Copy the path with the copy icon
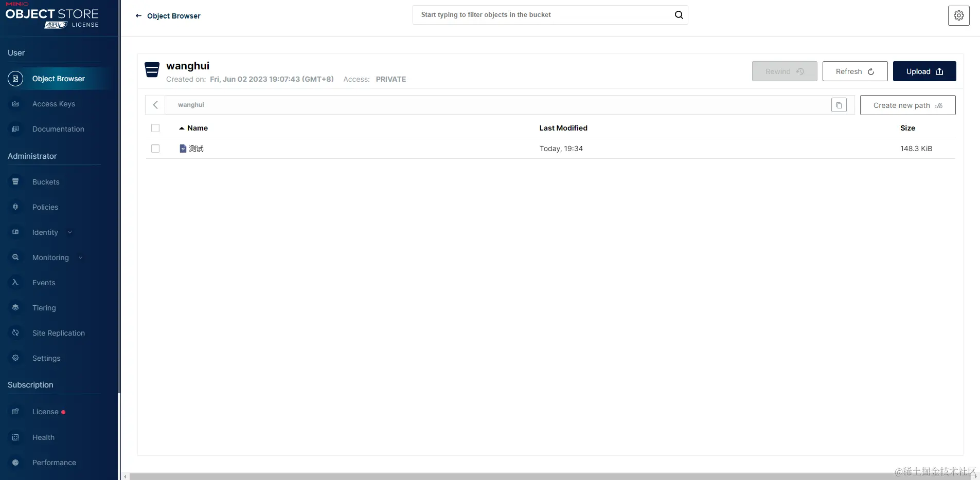Viewport: 980px width, 480px height. 839,105
